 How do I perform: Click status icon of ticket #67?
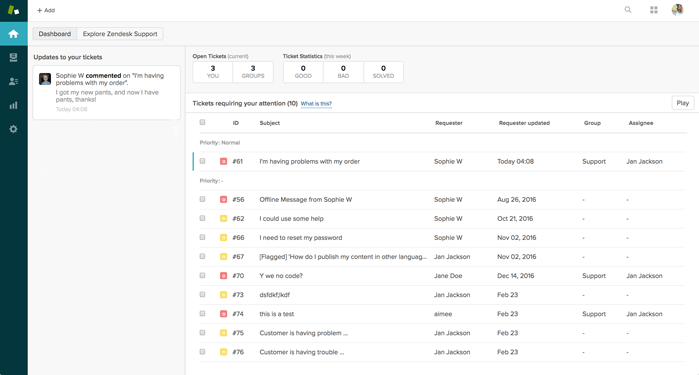223,257
